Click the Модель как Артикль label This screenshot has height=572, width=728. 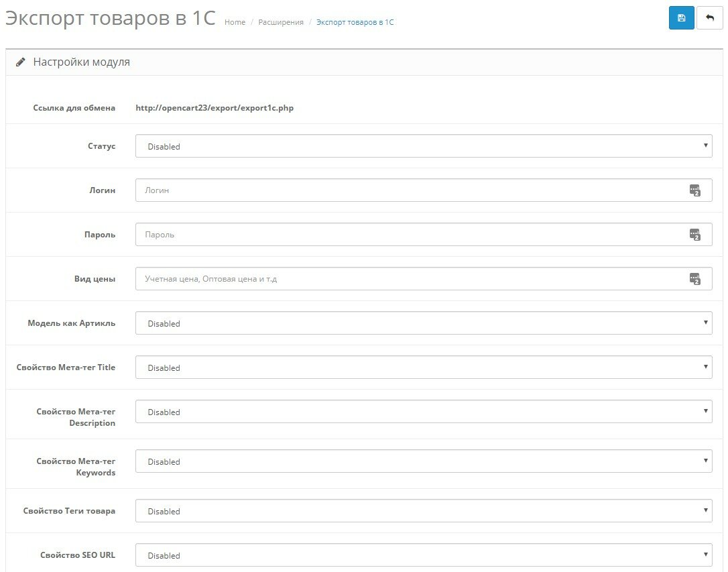(x=72, y=323)
